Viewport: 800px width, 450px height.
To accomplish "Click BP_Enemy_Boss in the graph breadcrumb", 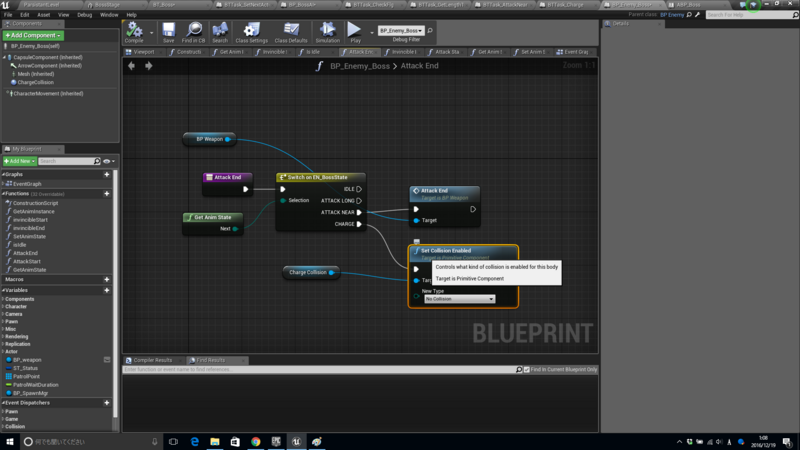I will 360,66.
